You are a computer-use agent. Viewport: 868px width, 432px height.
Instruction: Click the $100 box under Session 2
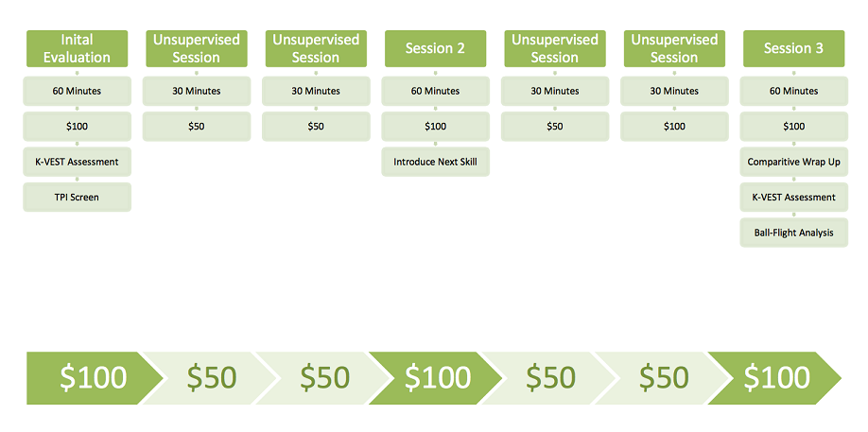435,126
